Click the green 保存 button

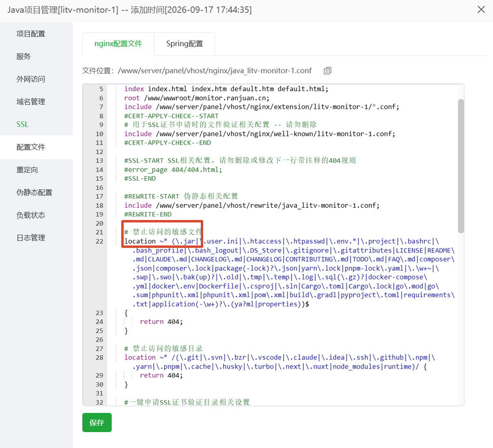click(x=97, y=422)
